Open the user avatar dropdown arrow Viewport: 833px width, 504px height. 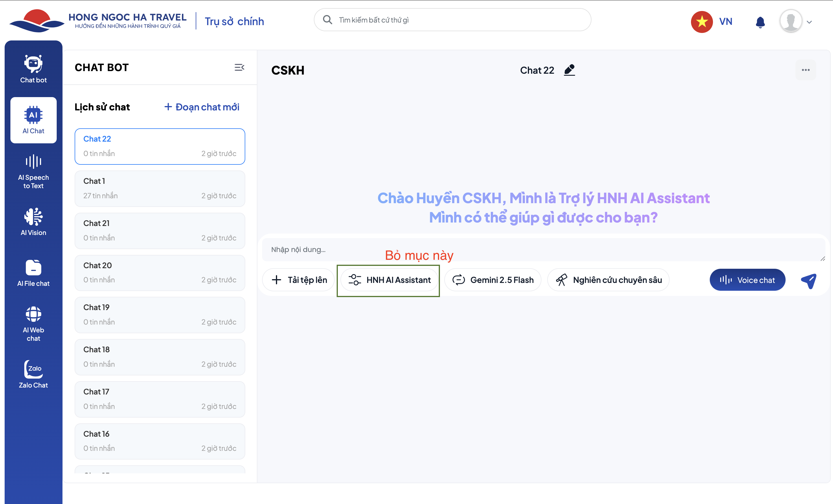click(809, 22)
